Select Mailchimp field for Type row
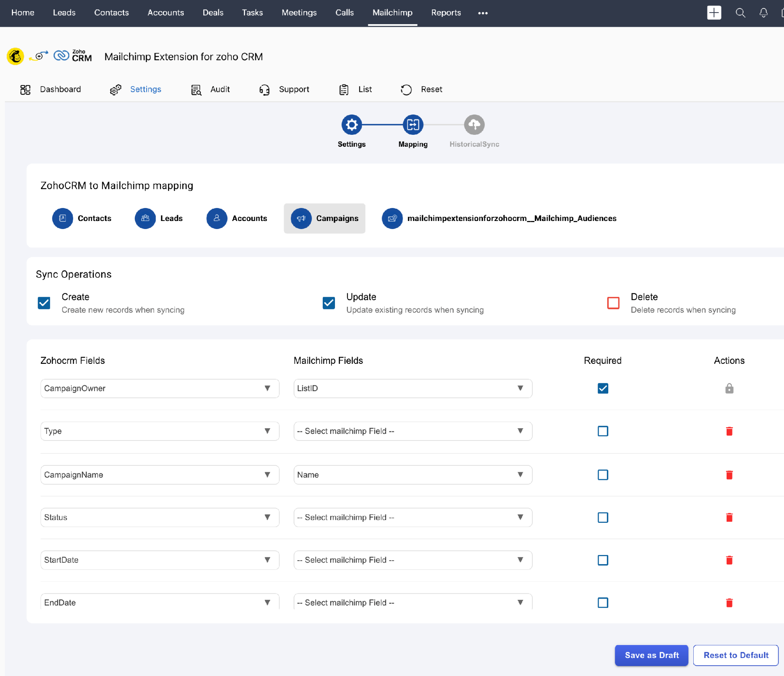This screenshot has height=676, width=784. click(413, 431)
